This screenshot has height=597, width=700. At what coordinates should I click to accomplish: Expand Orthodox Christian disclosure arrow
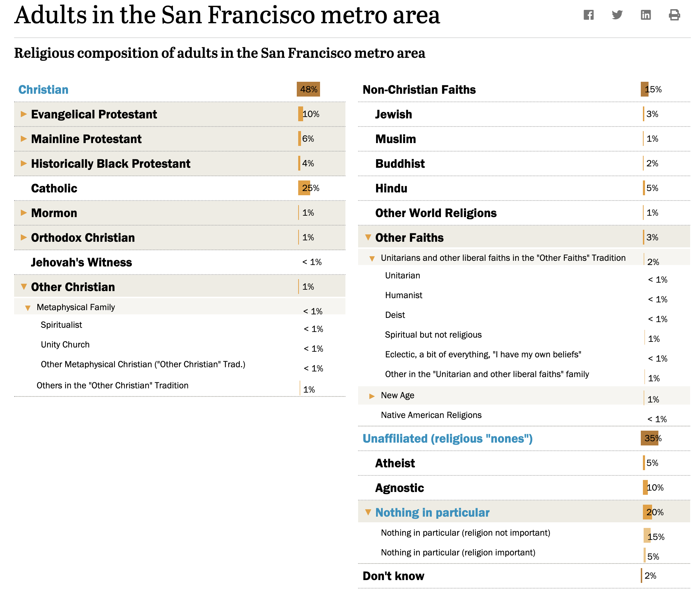[24, 237]
